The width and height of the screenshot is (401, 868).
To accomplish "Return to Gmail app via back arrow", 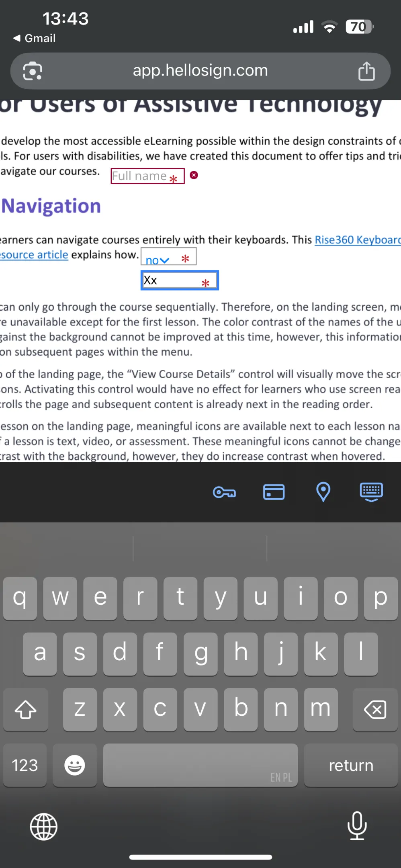I will tap(34, 38).
